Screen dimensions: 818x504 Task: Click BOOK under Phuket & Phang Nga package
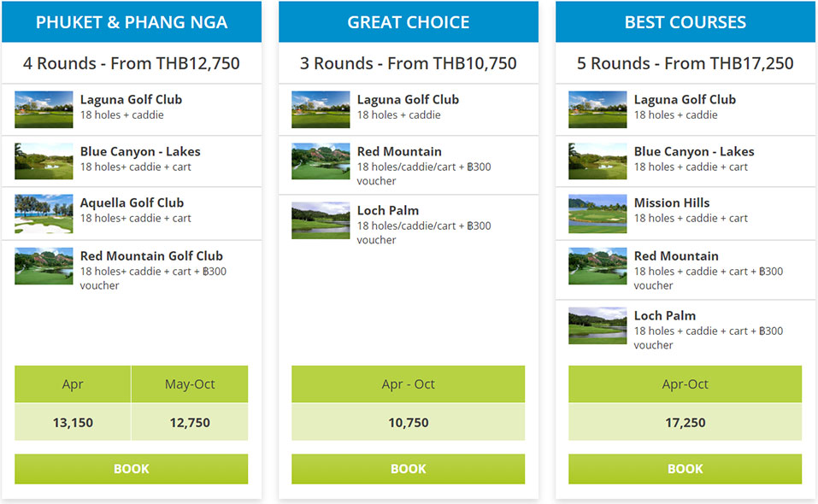click(131, 469)
